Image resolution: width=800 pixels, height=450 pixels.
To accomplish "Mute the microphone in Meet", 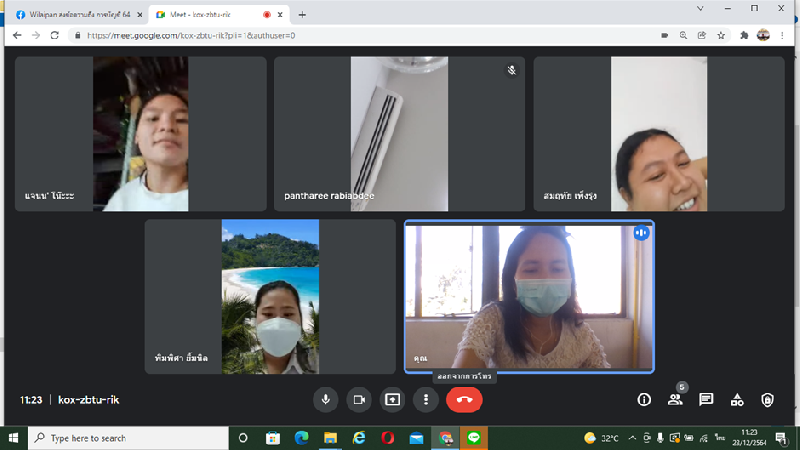I will 325,399.
